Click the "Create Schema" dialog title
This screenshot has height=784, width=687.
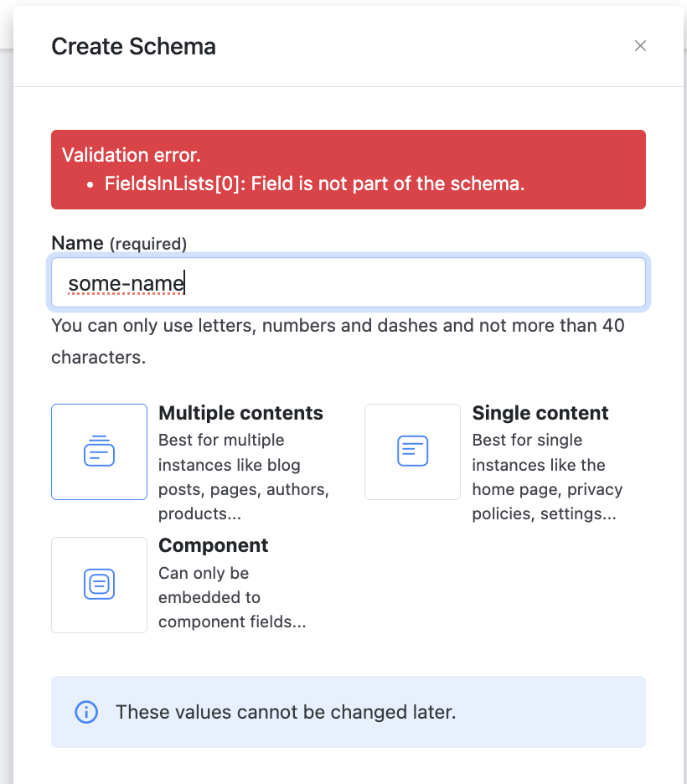[x=133, y=46]
